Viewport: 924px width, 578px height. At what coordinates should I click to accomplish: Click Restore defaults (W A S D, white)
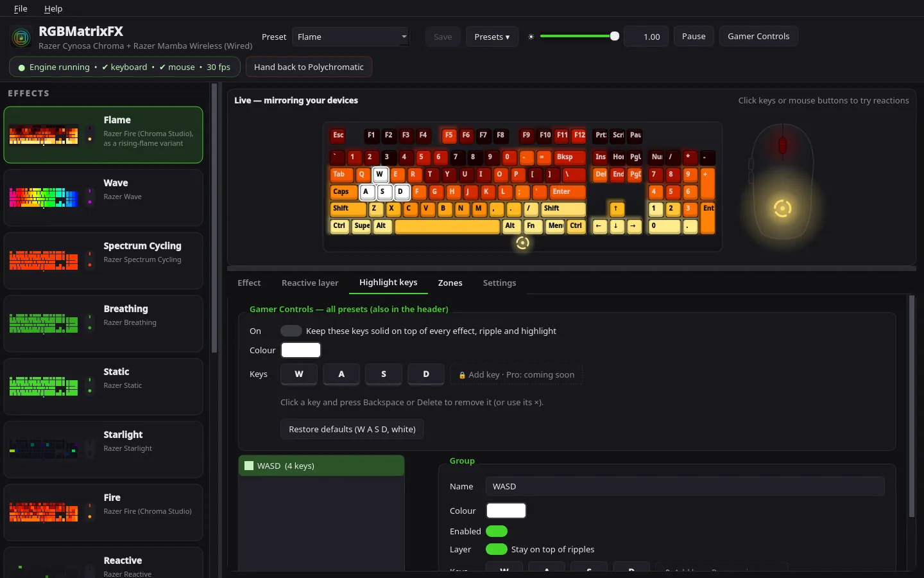[352, 429]
